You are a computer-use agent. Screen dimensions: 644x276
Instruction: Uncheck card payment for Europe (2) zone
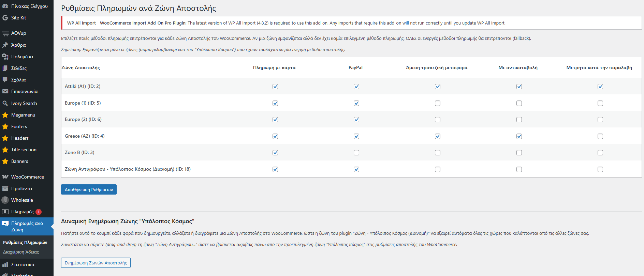coord(275,120)
